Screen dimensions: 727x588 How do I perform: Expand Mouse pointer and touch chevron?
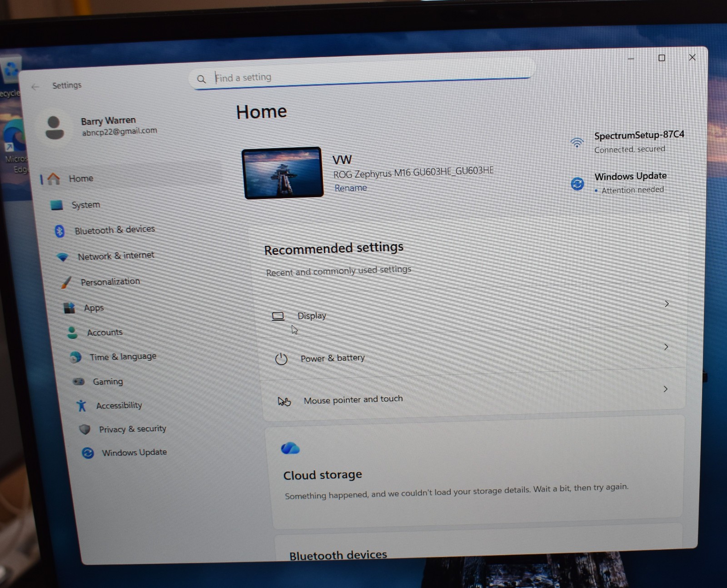pos(665,389)
